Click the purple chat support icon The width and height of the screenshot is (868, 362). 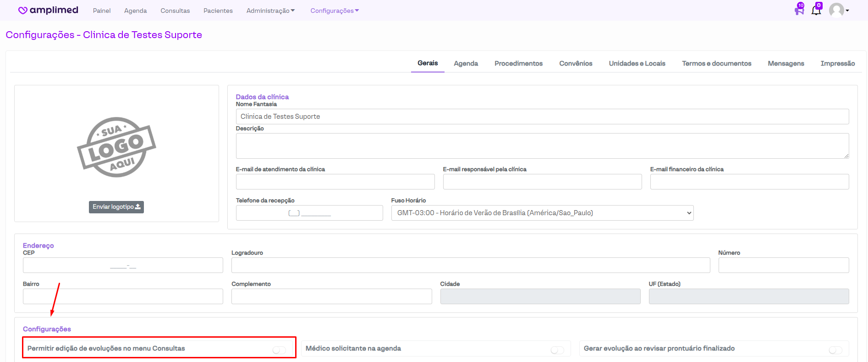point(799,10)
